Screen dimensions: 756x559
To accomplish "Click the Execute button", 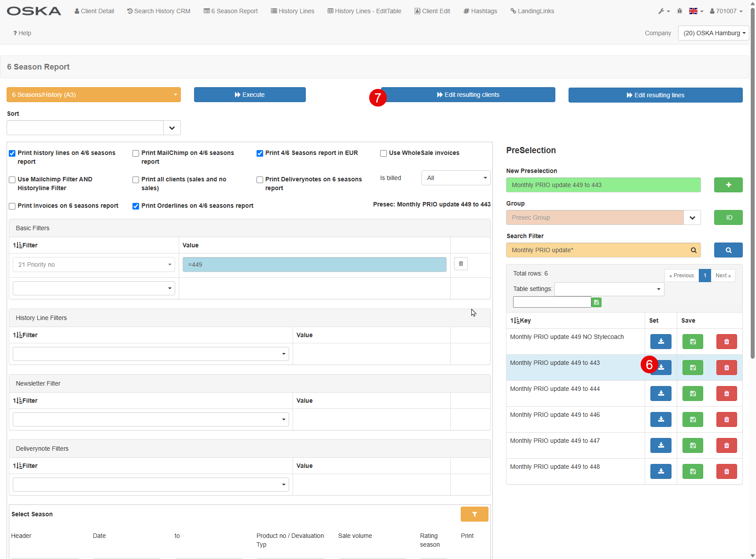I will pos(250,95).
